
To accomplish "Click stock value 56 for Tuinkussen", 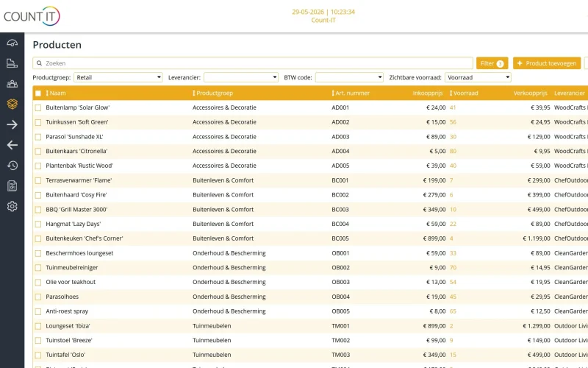I will point(453,122).
